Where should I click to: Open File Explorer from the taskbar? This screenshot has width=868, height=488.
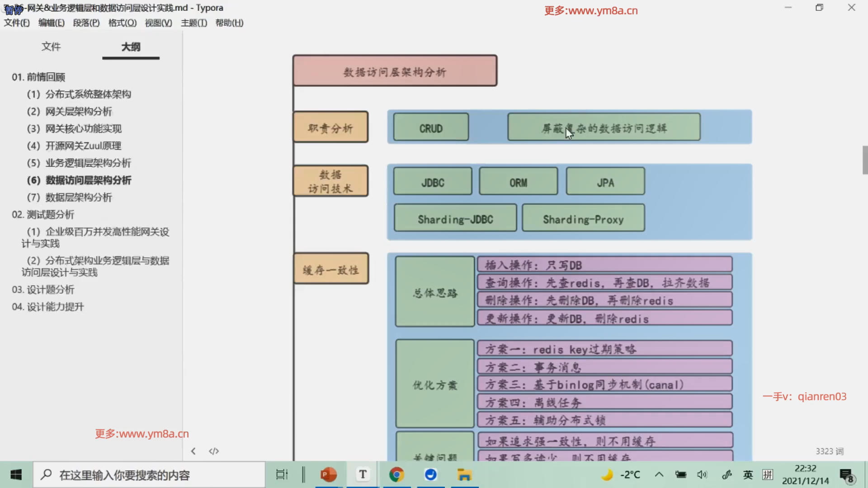point(464,474)
